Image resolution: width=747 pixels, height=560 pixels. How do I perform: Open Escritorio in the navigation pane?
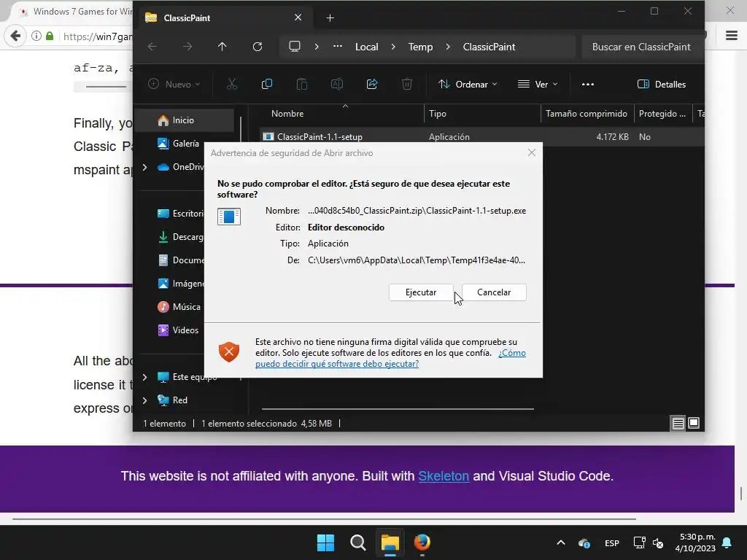point(180,214)
